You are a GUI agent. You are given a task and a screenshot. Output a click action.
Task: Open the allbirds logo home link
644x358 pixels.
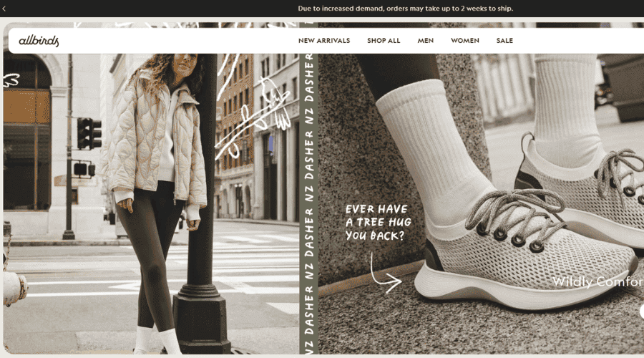tap(39, 41)
